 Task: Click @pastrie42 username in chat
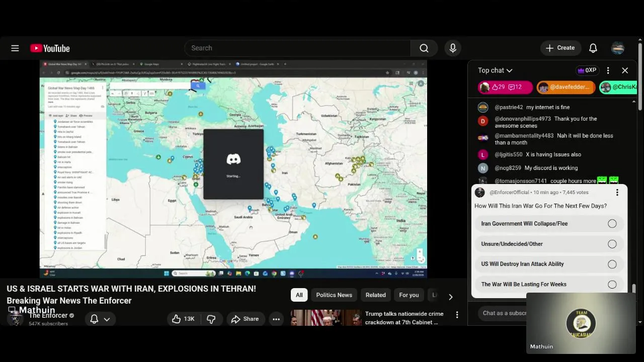coord(509,108)
